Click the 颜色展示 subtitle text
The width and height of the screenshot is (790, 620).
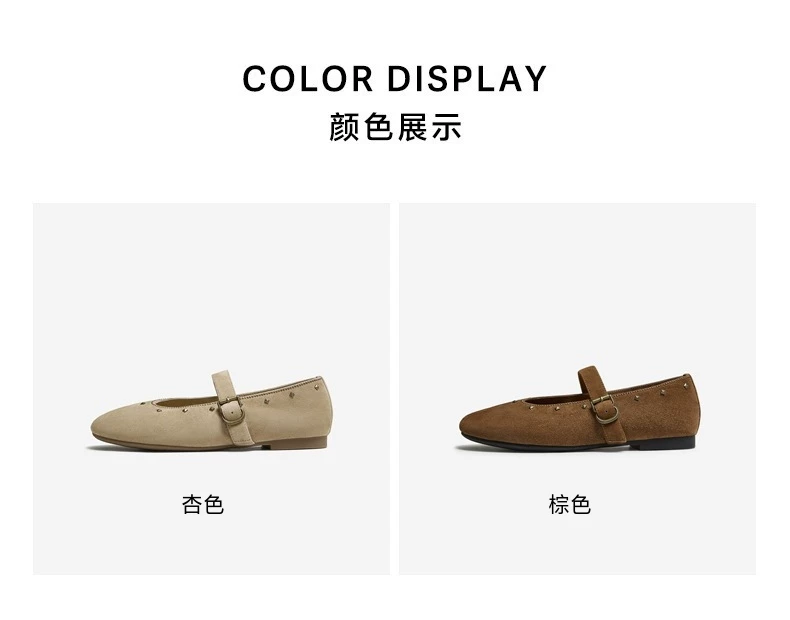[x=394, y=127]
